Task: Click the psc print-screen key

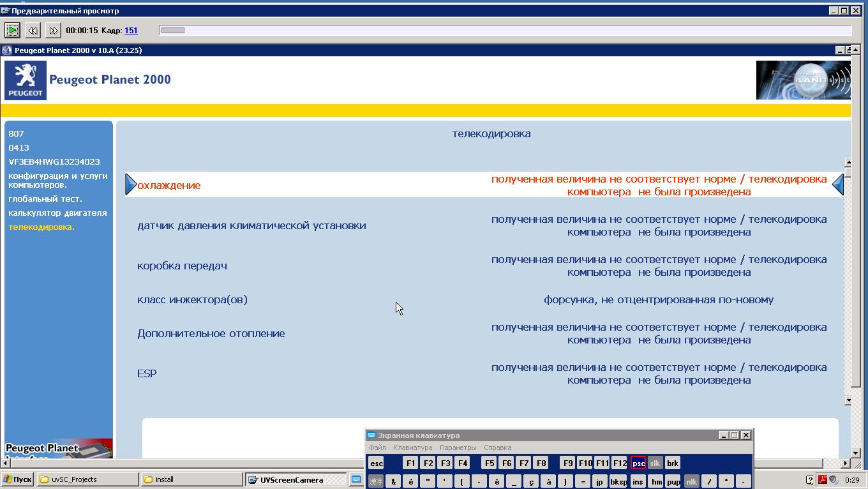Action: point(638,463)
